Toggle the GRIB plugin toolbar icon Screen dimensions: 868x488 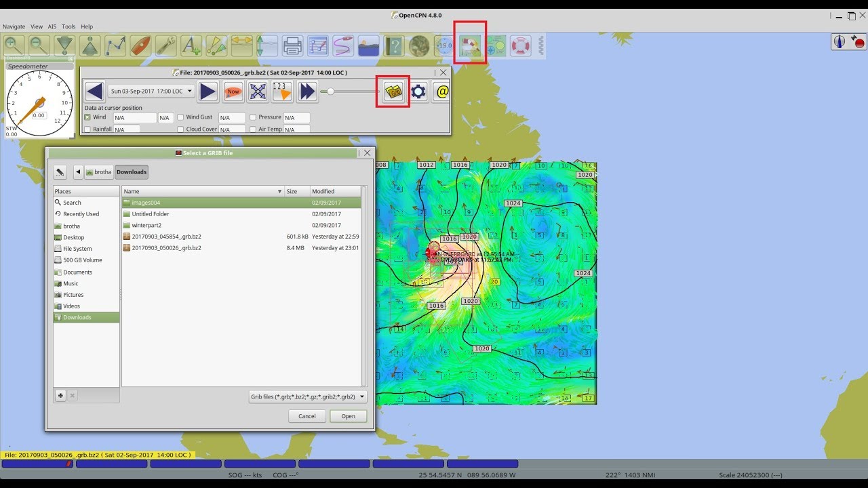(x=470, y=45)
